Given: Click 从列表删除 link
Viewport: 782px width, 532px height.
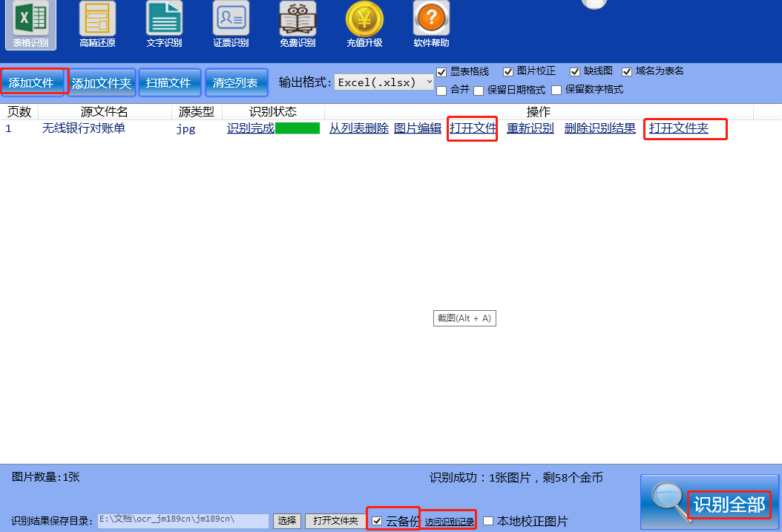Looking at the screenshot, I should pyautogui.click(x=359, y=128).
